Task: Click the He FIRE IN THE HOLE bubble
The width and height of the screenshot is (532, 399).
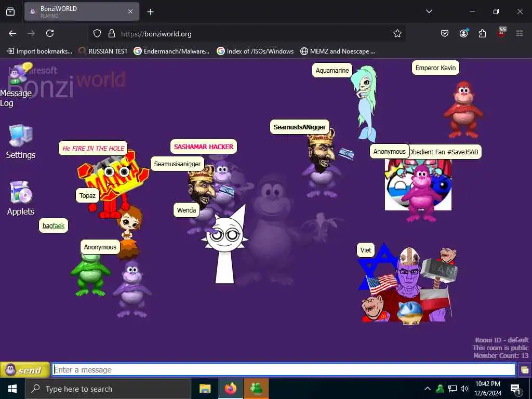Action: [94, 148]
